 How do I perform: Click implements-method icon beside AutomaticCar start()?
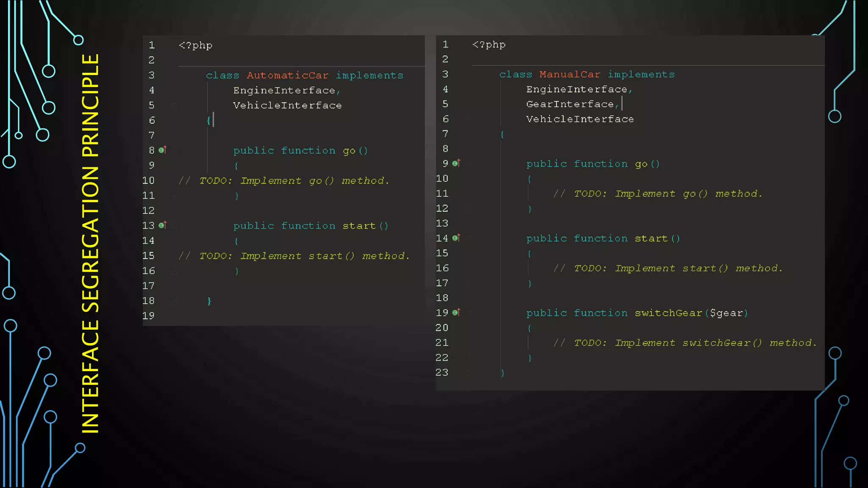[x=162, y=225]
